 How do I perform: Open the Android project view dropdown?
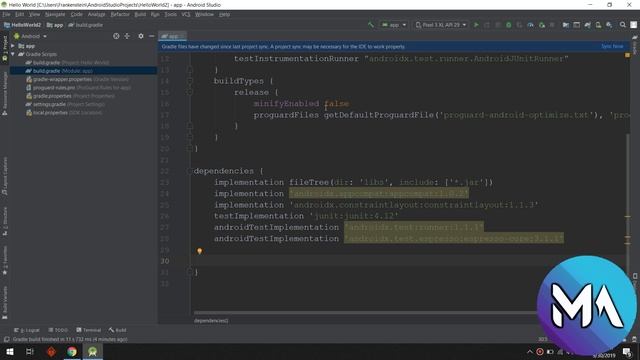click(x=31, y=36)
